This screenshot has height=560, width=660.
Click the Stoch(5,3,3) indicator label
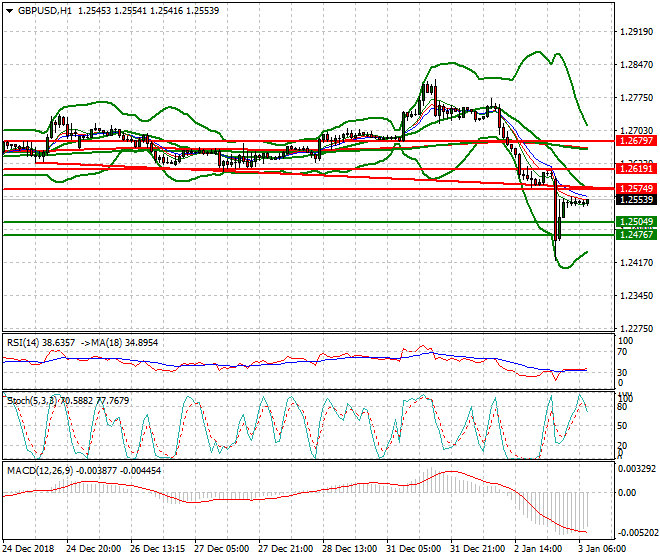click(32, 400)
